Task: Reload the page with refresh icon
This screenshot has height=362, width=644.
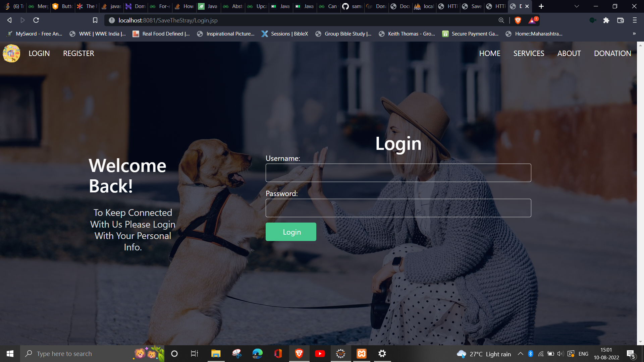Action: click(36, 20)
